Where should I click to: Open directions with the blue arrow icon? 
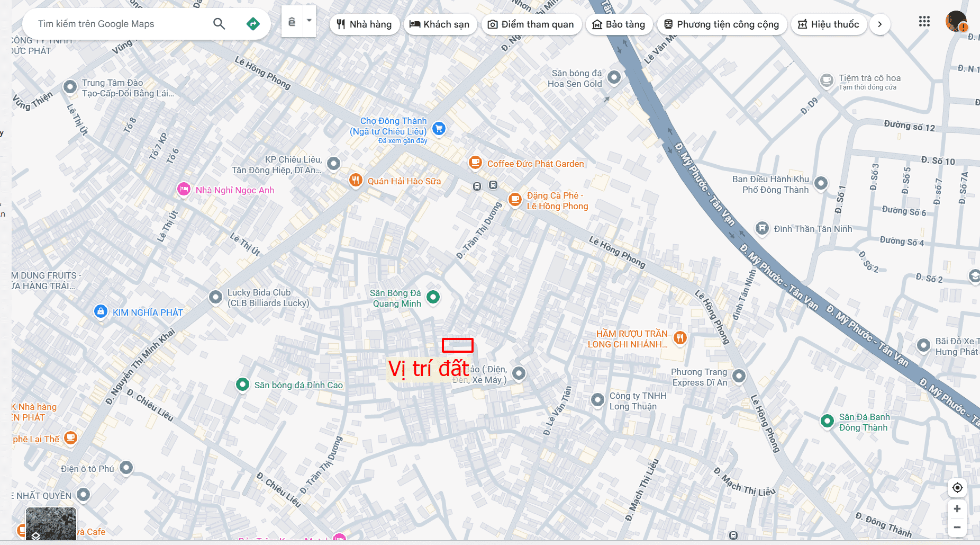253,24
